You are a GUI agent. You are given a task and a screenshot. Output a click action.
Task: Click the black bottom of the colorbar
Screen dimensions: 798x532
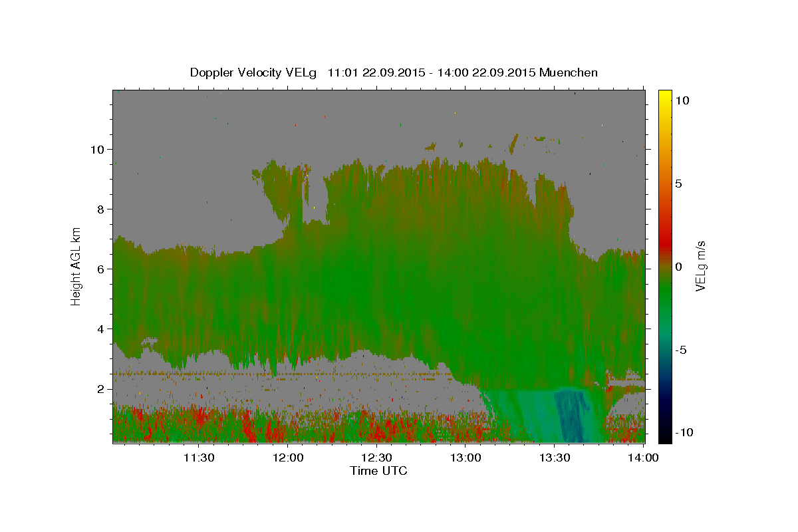(664, 438)
